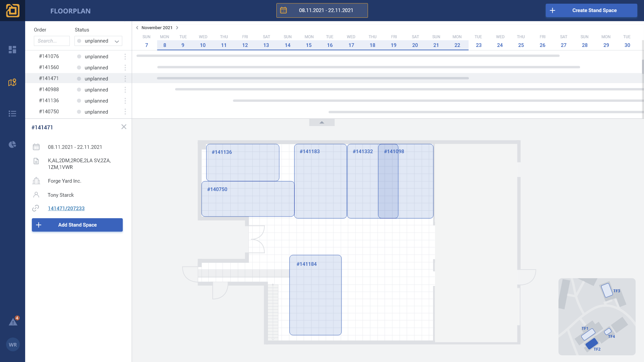Open the pie chart reports icon

coord(12,144)
